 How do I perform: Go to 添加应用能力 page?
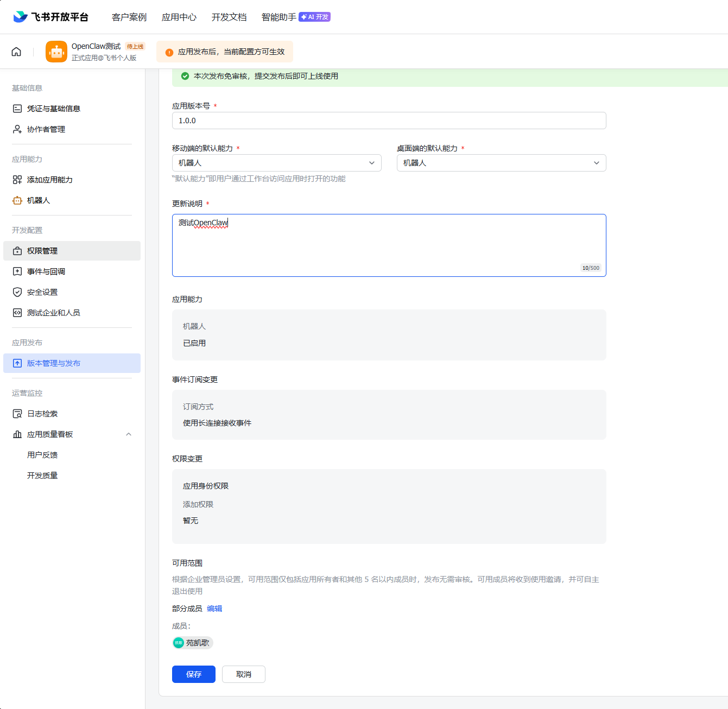click(x=49, y=180)
